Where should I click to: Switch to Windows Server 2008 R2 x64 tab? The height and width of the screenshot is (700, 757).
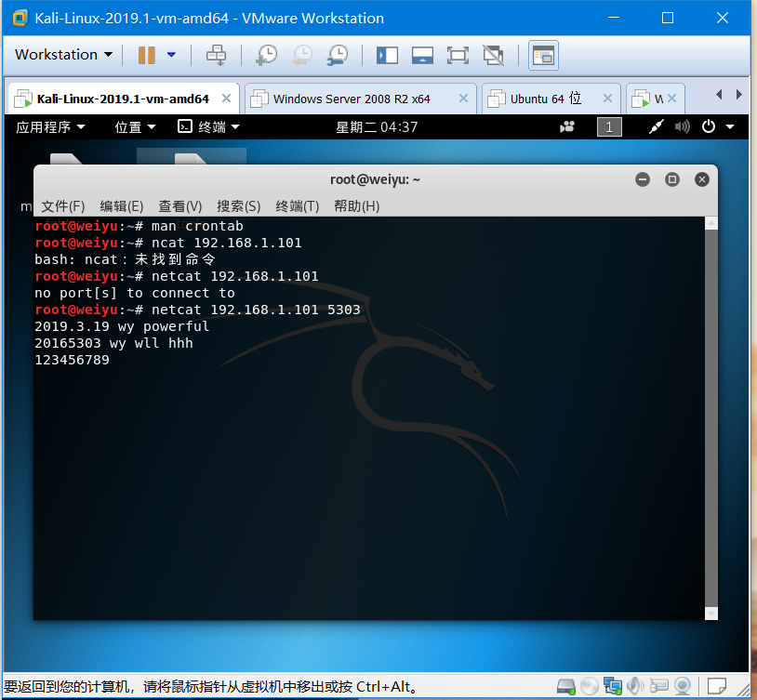352,99
